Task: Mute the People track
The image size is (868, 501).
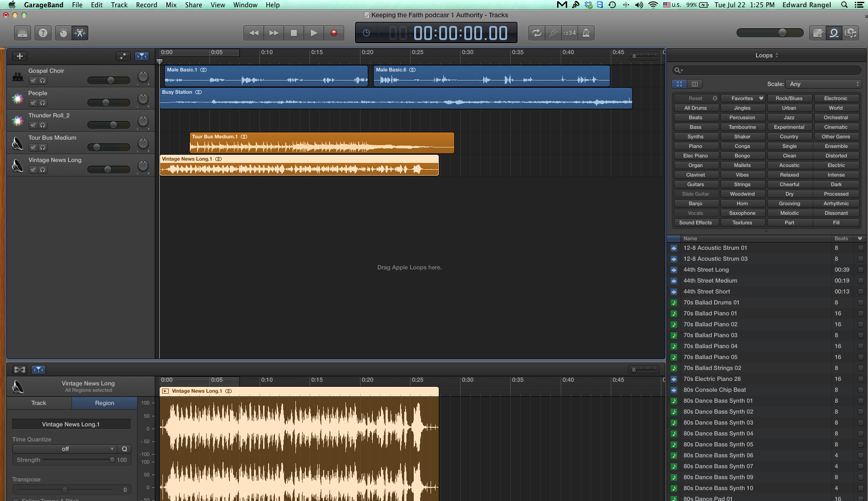Action: pos(33,103)
